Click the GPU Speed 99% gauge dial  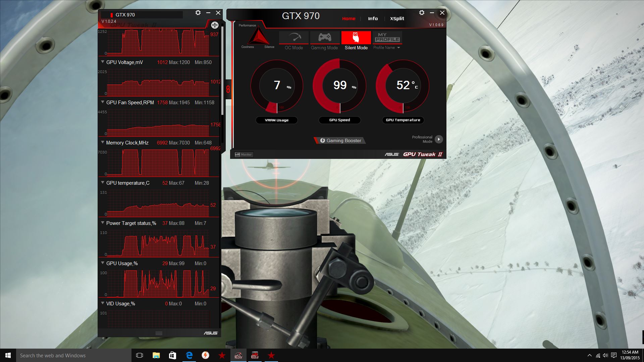(339, 86)
